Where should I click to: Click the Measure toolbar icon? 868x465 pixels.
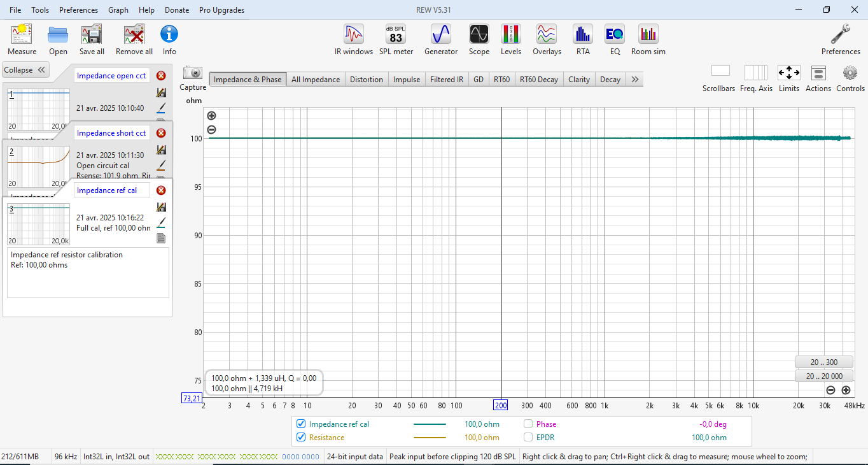[x=22, y=34]
